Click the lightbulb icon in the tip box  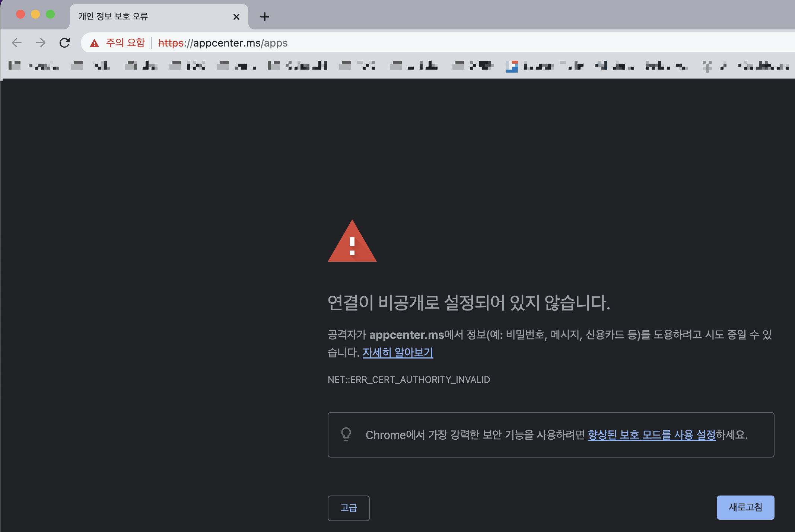click(x=346, y=434)
